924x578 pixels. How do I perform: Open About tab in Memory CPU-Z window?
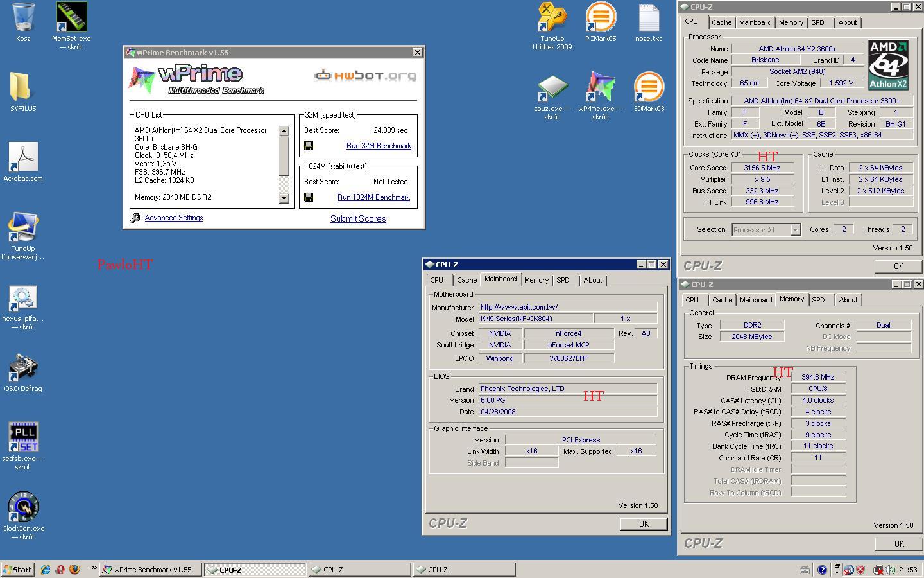(x=848, y=300)
